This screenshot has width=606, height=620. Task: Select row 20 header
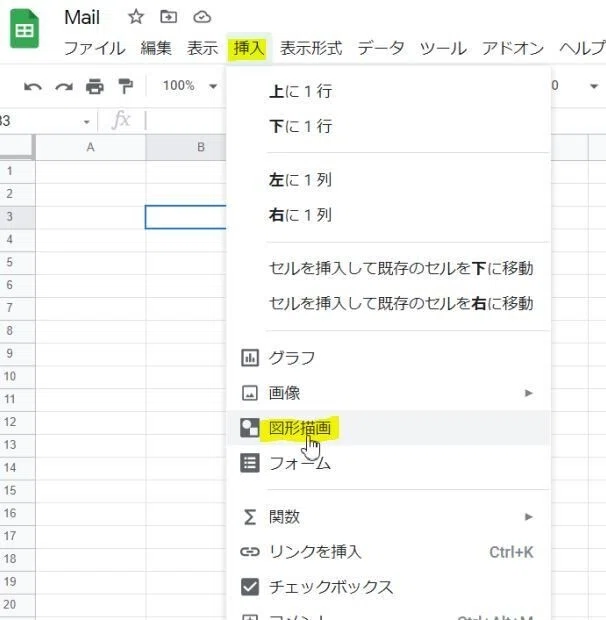point(17,605)
